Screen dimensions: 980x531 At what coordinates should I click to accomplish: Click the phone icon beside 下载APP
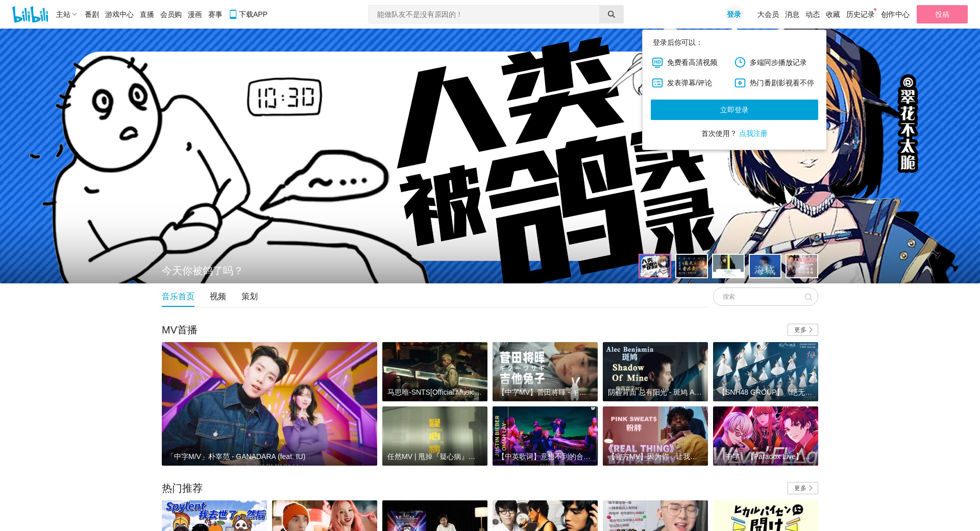tap(233, 14)
